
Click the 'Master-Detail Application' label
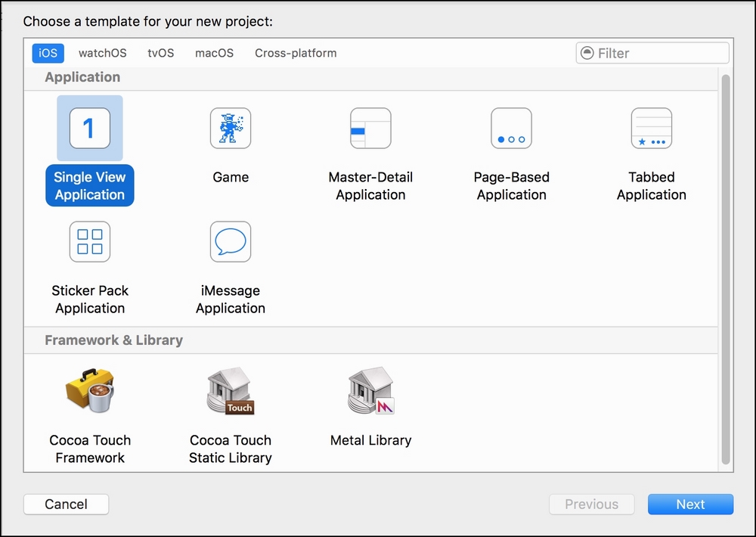click(370, 186)
